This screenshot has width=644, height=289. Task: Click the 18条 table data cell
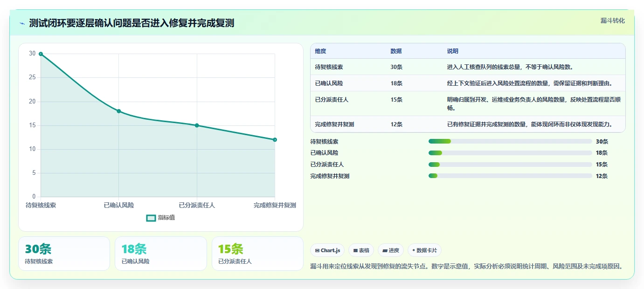(x=396, y=83)
